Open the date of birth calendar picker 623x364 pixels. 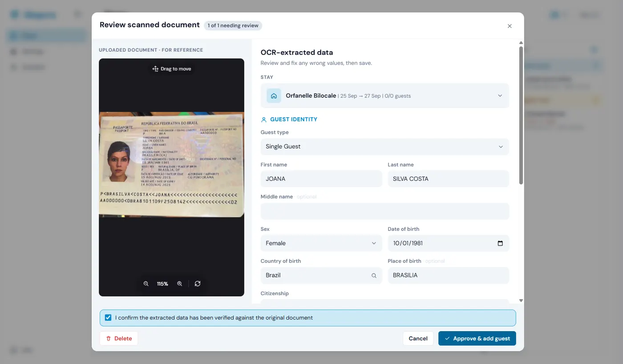[x=500, y=243]
